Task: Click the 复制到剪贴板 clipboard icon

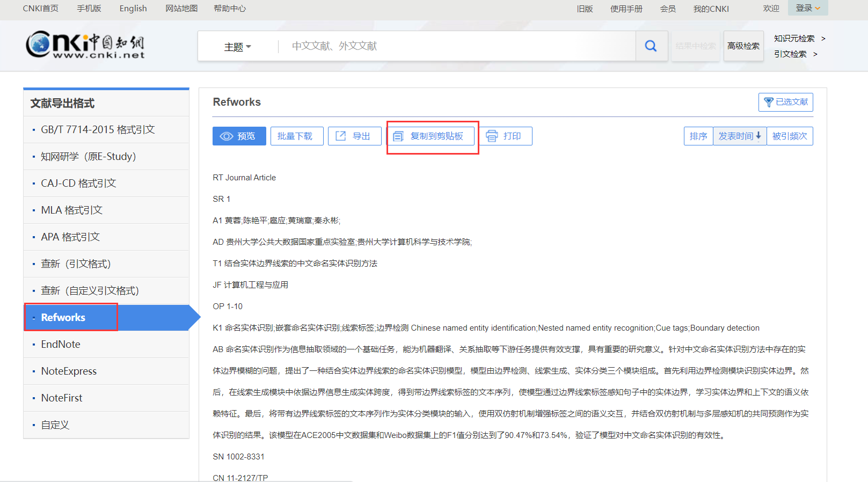Action: click(398, 136)
